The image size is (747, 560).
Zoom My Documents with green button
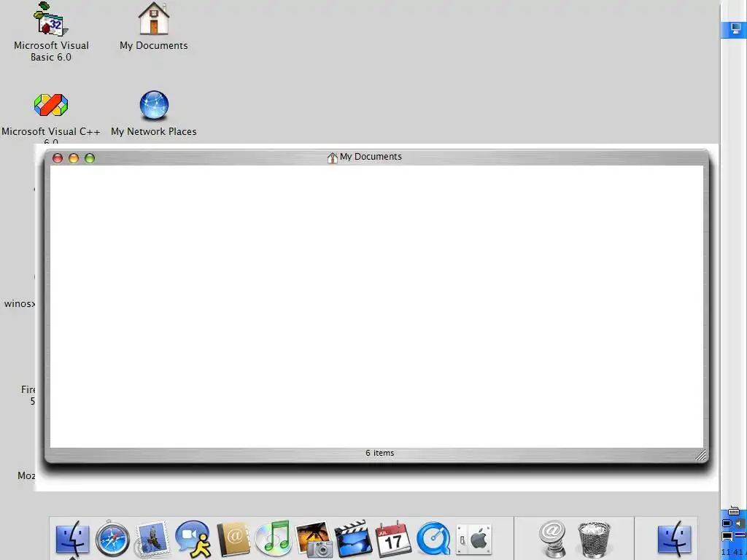click(x=90, y=158)
